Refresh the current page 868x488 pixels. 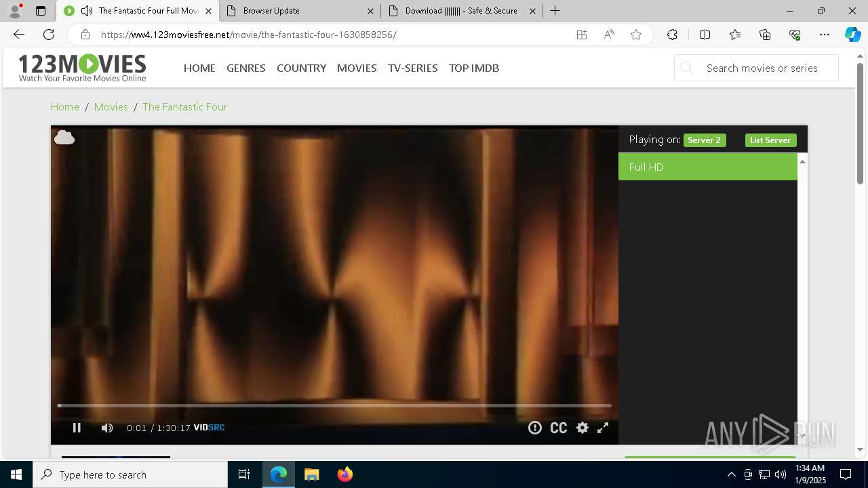point(49,35)
